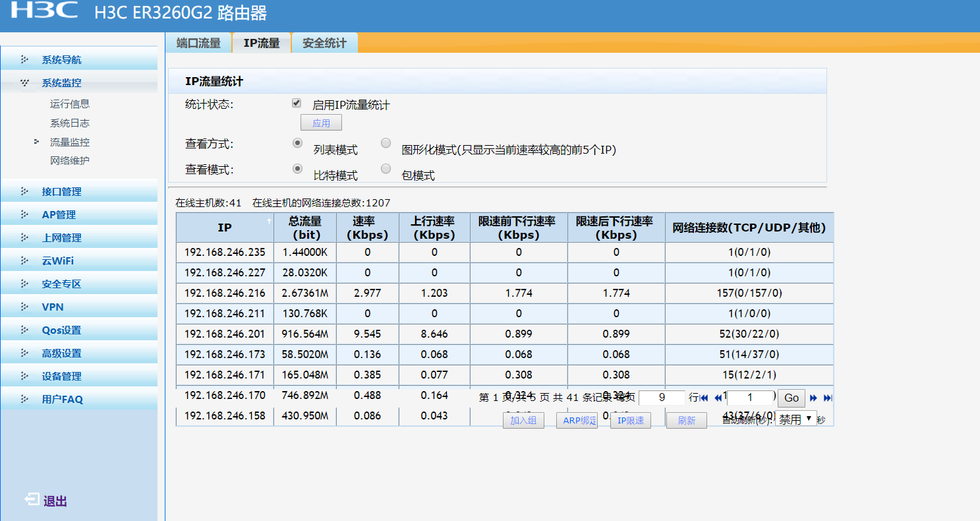Image resolution: width=980 pixels, height=521 pixels.
Task: Jump to the last page of records
Action: pos(828,398)
